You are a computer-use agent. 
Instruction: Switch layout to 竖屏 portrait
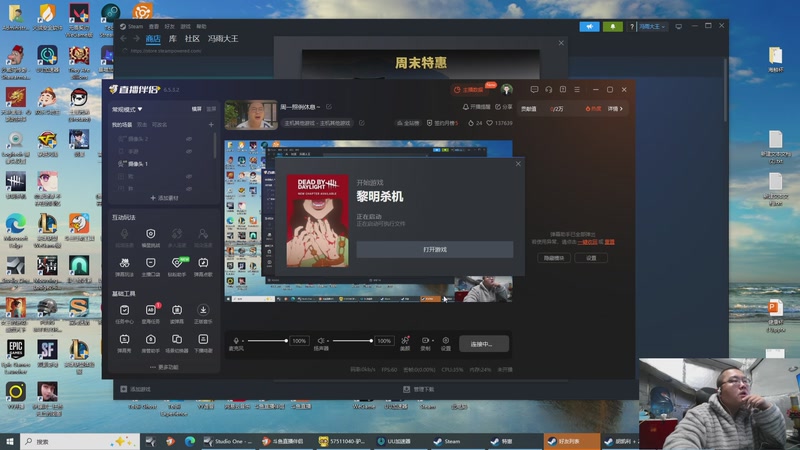click(211, 109)
